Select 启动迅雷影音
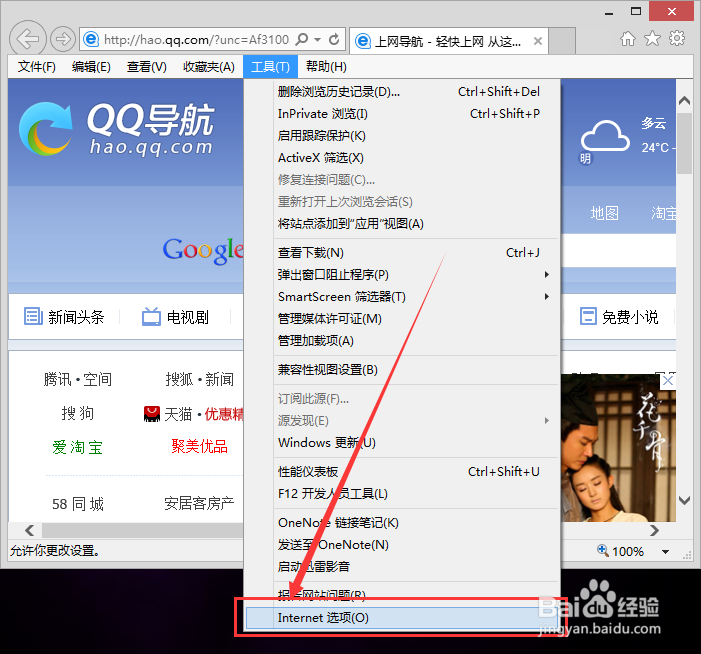 point(402,566)
